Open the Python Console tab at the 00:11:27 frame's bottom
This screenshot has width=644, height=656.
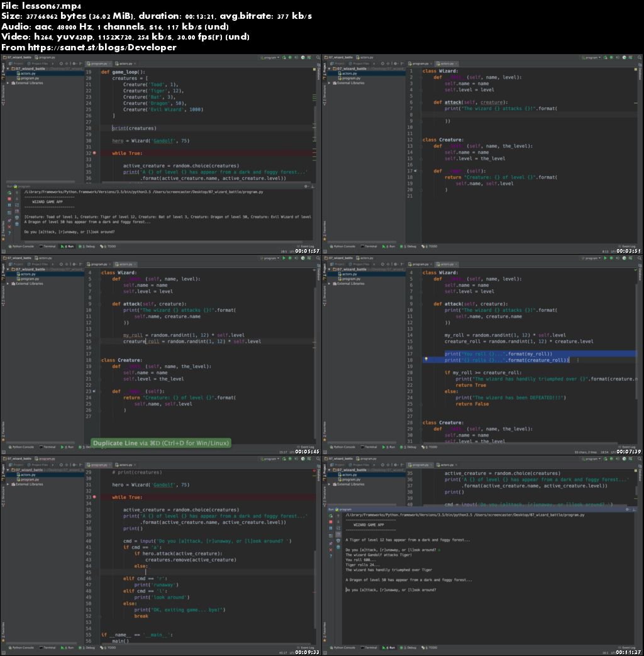(x=341, y=648)
